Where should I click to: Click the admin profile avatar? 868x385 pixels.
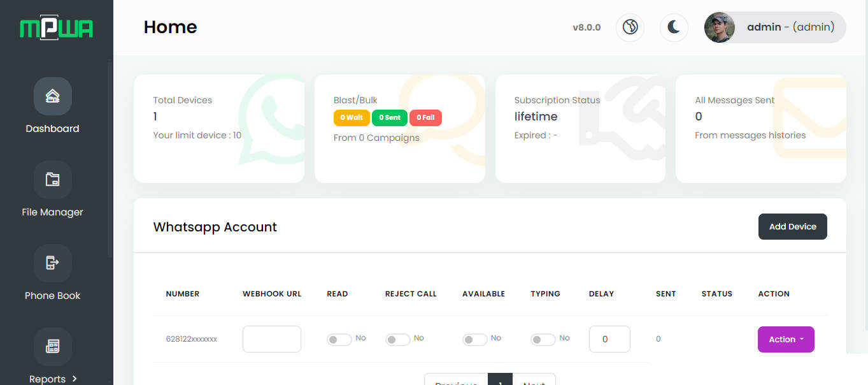720,27
